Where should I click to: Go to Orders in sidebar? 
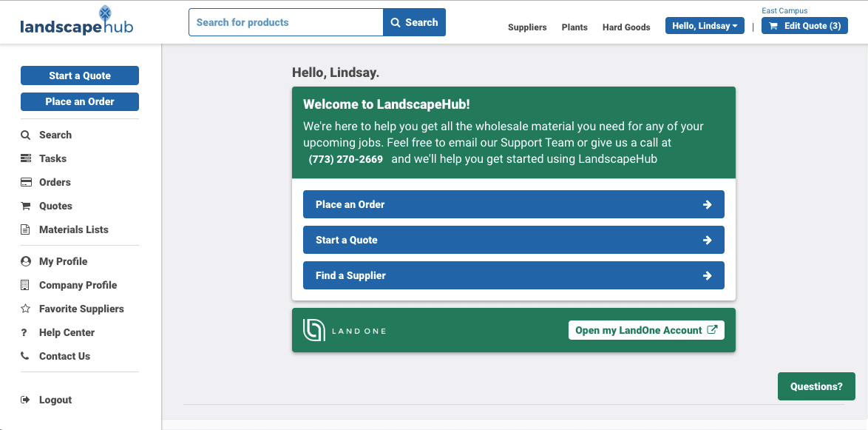click(x=55, y=182)
